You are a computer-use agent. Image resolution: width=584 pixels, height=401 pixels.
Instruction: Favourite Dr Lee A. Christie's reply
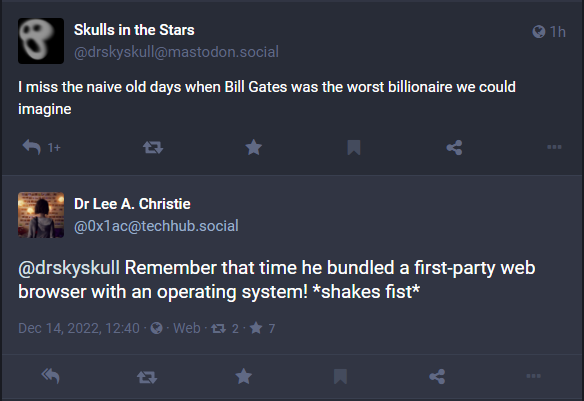[x=244, y=376]
